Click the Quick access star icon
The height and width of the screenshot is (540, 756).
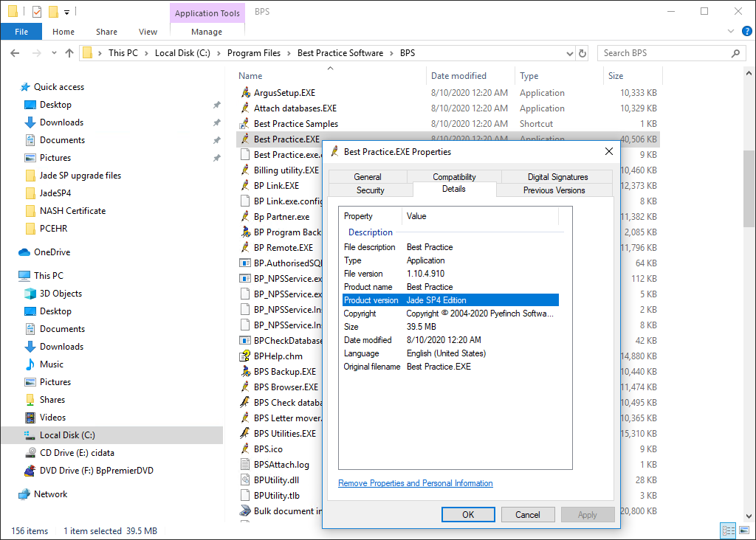click(25, 87)
